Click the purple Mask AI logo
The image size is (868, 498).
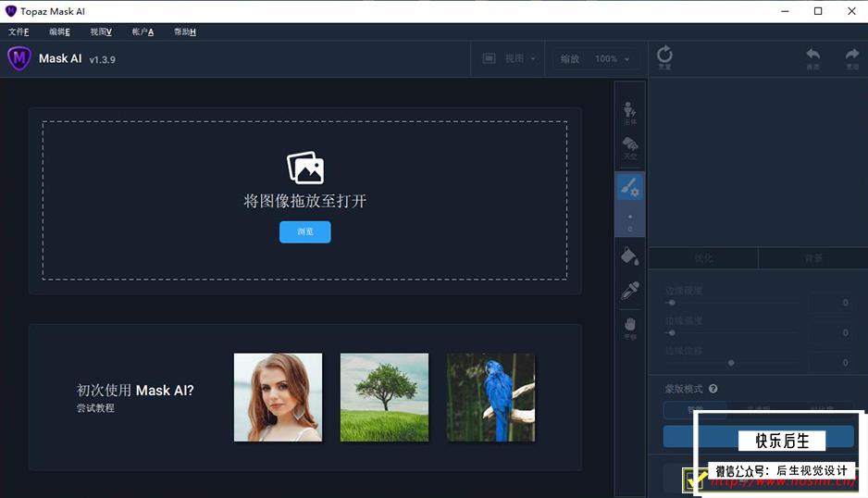click(x=19, y=58)
